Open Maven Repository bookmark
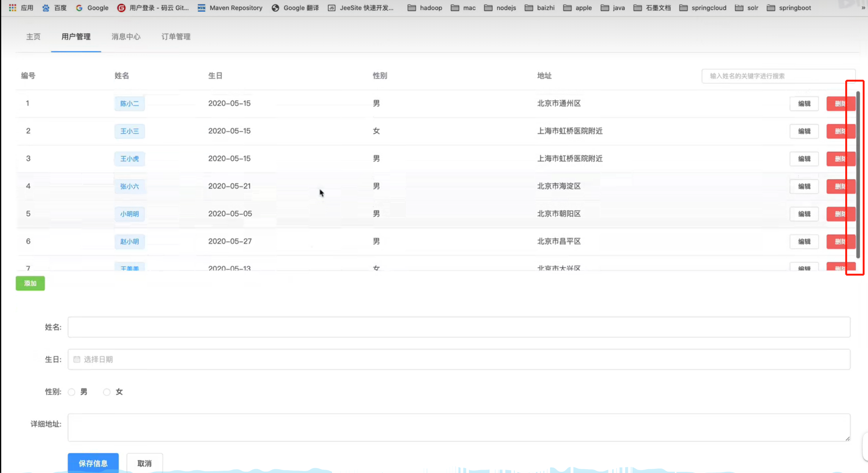 click(x=230, y=8)
